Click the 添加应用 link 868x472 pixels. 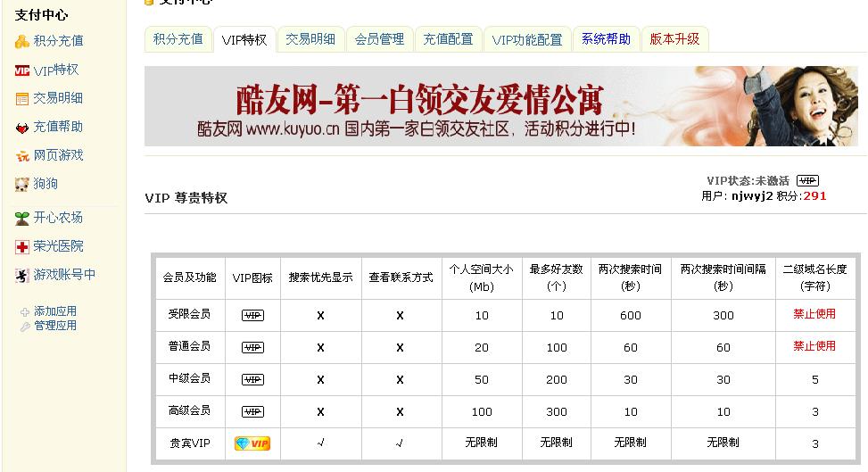[55, 311]
